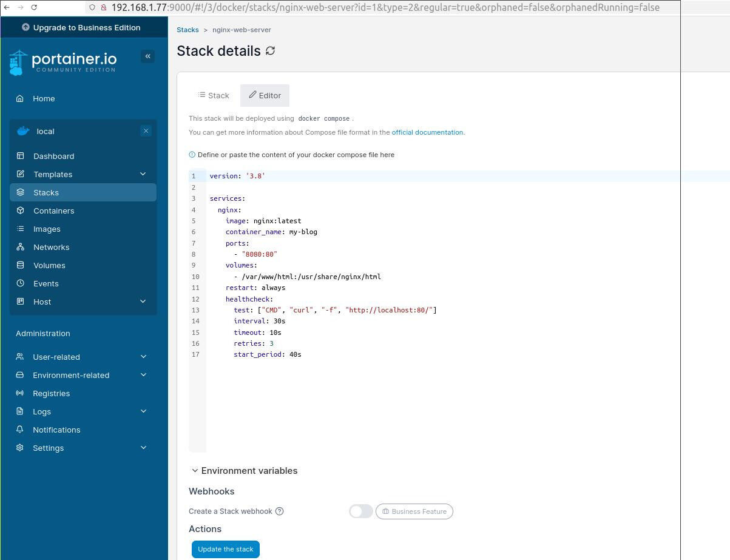Screen dimensions: 730x560
Task: Click the Portainer.io logo
Action: [x=63, y=62]
